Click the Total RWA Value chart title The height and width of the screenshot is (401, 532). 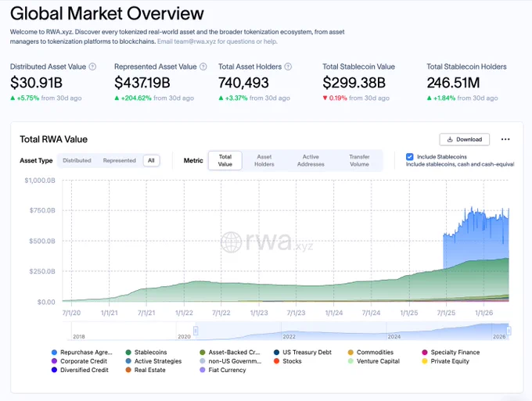click(54, 139)
